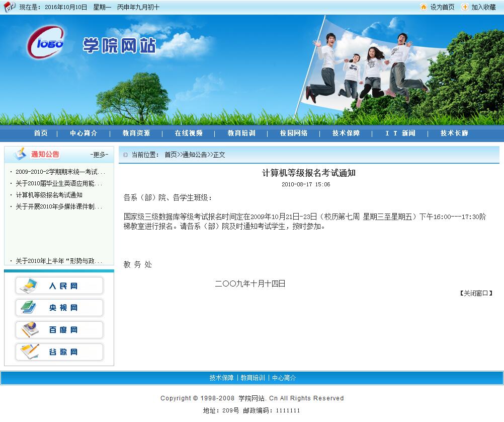Click the date text 2016年10月10日 星期一
Viewport: 504px width, 422px height.
78,7
